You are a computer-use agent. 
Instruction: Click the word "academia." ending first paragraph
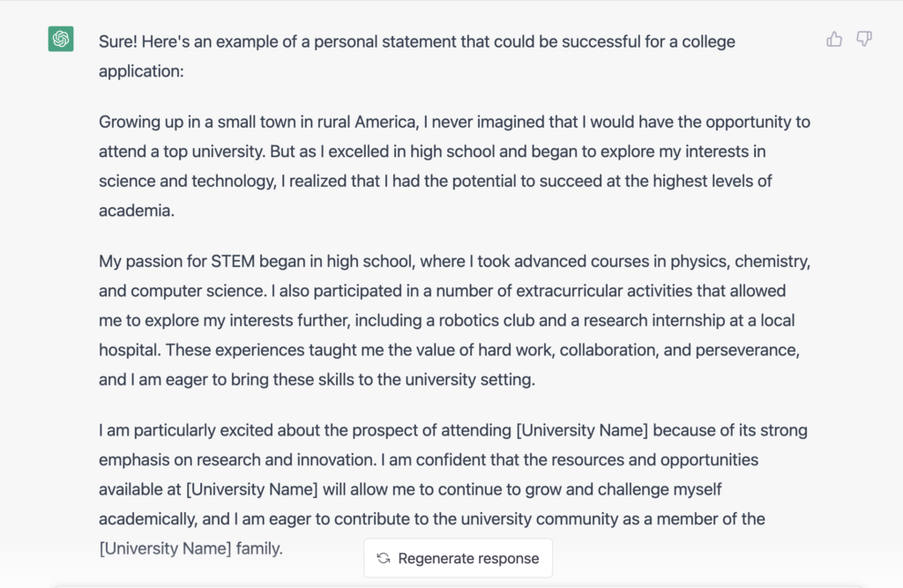tap(137, 210)
